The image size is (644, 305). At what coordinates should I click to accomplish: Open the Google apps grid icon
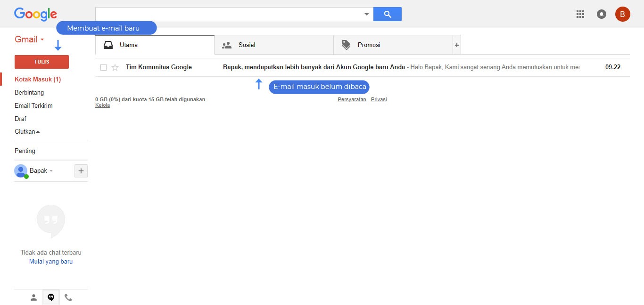click(580, 14)
